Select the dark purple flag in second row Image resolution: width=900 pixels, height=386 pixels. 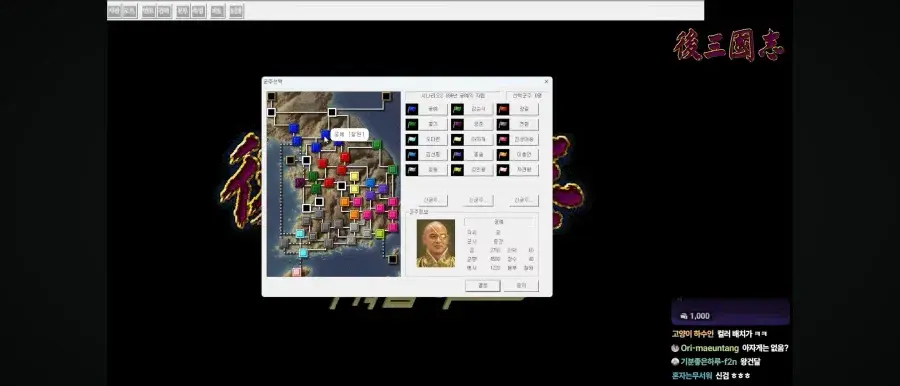pos(457,124)
